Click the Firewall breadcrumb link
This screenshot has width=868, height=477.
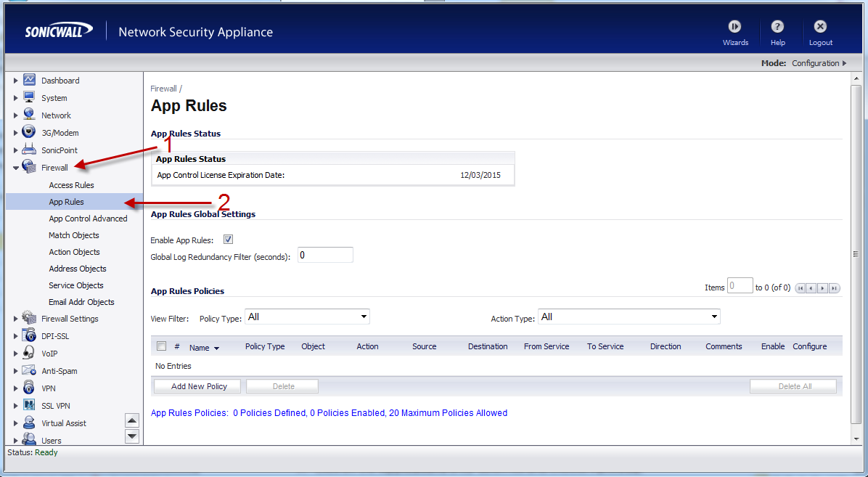click(164, 88)
